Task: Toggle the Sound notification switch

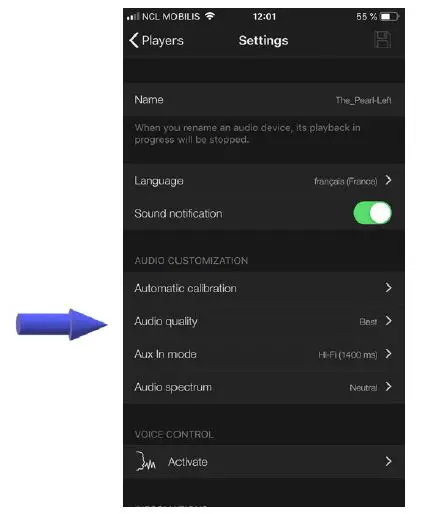Action: pyautogui.click(x=372, y=213)
